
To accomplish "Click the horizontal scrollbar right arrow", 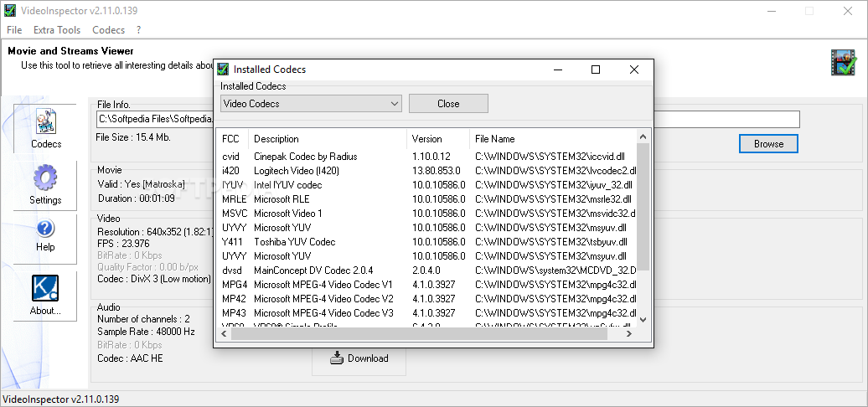I will click(629, 333).
